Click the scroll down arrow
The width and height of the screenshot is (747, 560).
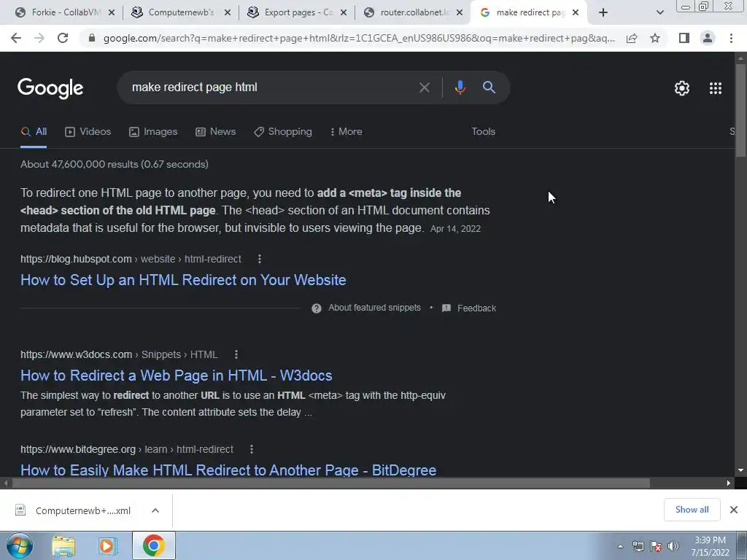coord(740,470)
